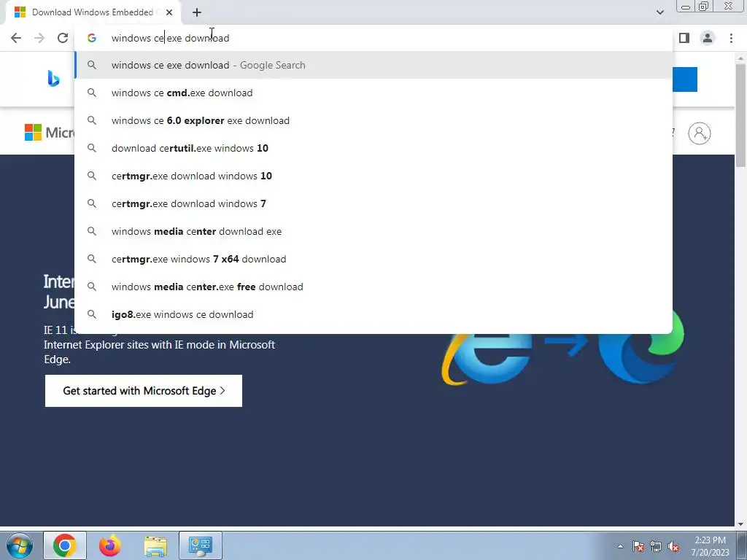Click Get started with Microsoft Edge button
747x560 pixels.
144,391
